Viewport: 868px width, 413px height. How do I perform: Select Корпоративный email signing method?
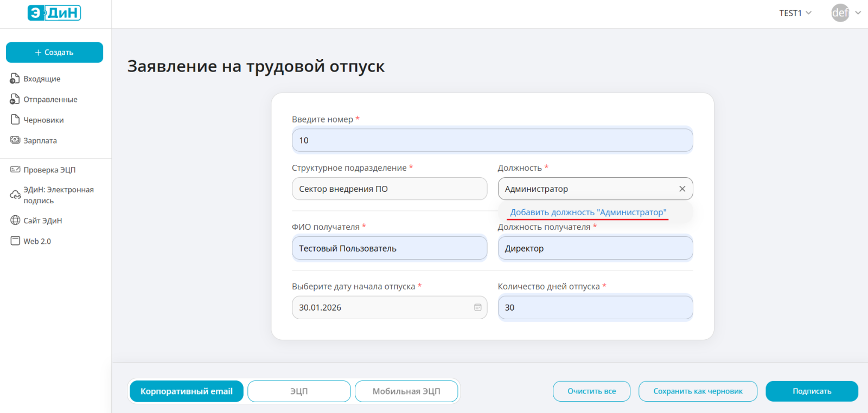tap(186, 391)
